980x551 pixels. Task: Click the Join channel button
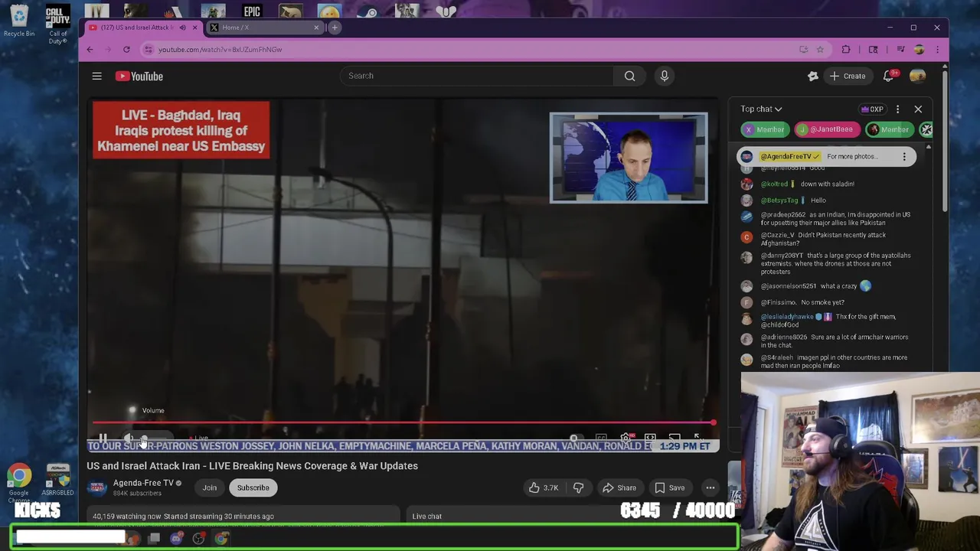(x=210, y=487)
